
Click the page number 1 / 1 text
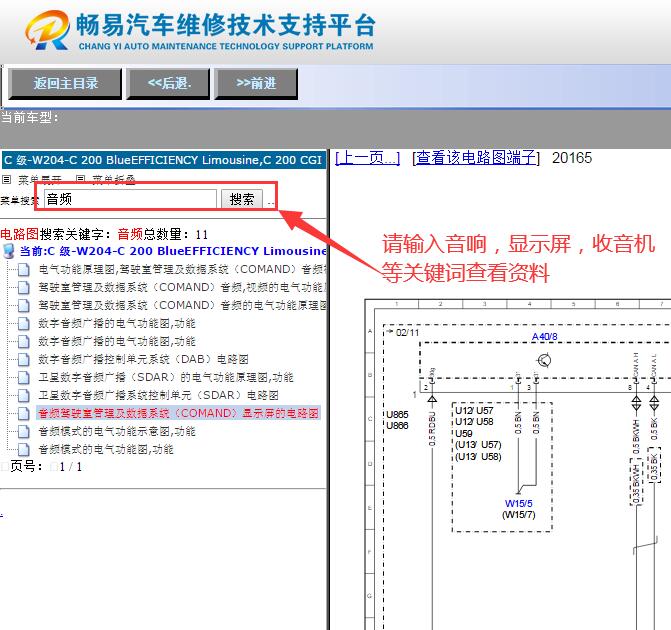(71, 467)
